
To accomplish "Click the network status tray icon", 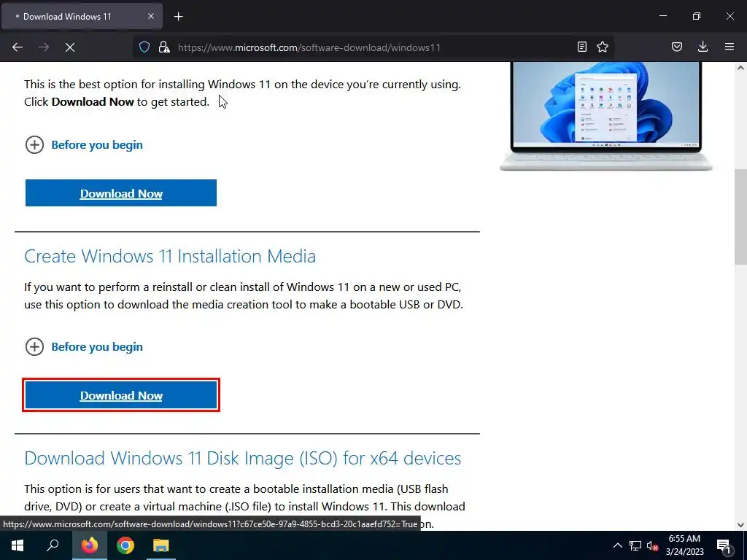I will coord(635,545).
